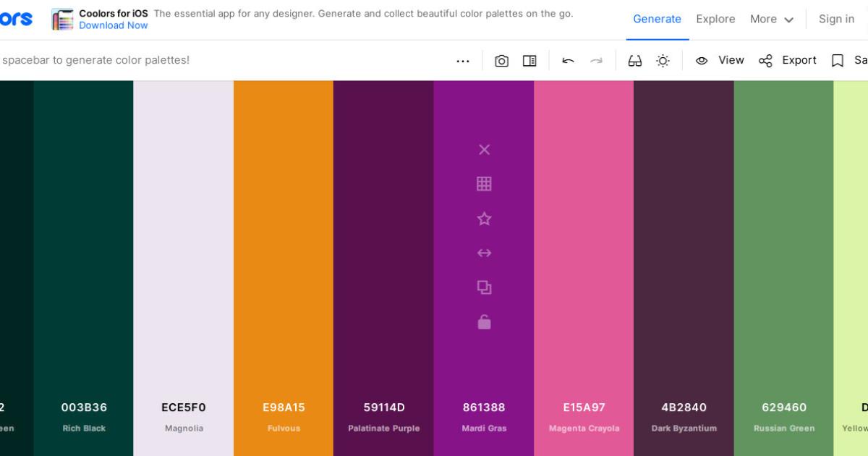This screenshot has width=868, height=456.
Task: Expand the More dropdown menu
Action: [771, 20]
